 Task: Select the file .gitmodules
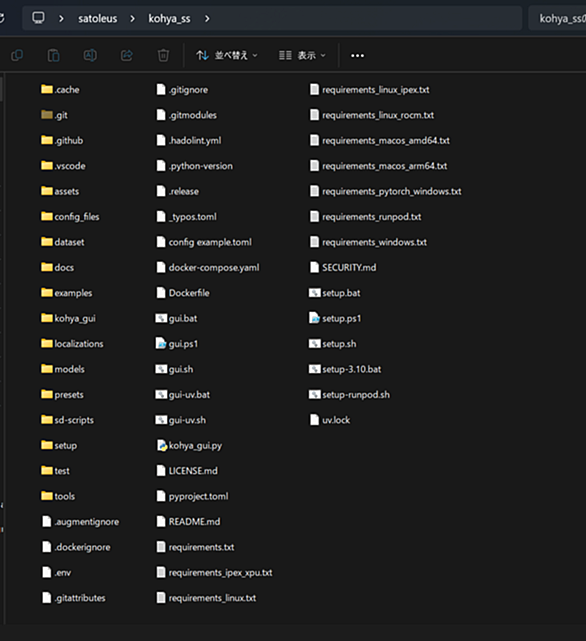click(x=186, y=114)
